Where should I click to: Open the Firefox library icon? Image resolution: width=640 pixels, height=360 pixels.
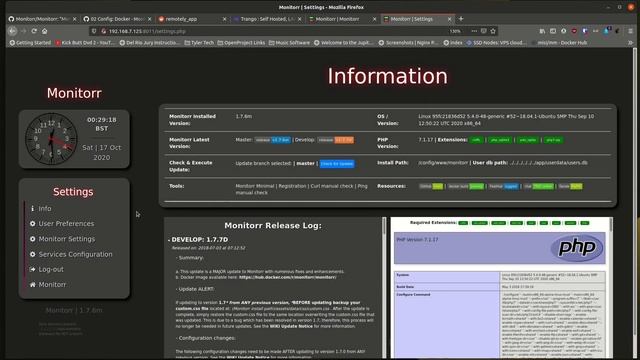pos(542,31)
